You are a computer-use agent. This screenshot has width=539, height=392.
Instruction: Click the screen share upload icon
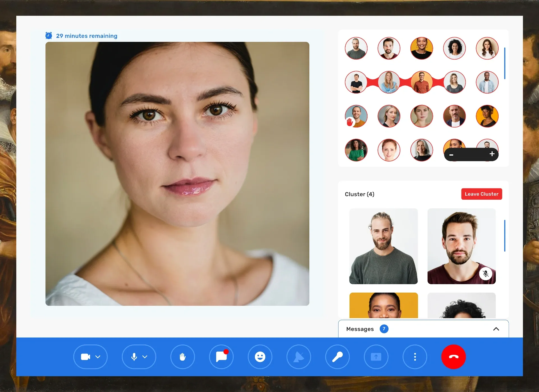coord(376,357)
